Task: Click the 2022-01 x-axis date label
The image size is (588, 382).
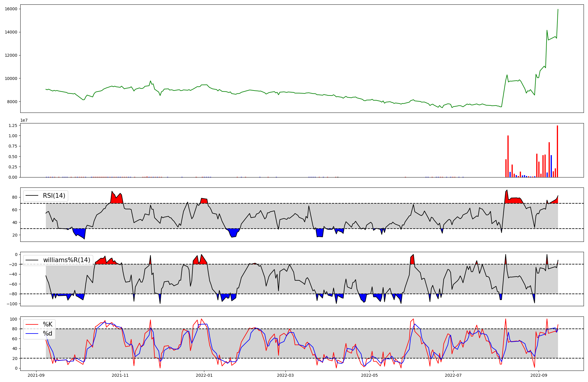Action: pos(204,375)
